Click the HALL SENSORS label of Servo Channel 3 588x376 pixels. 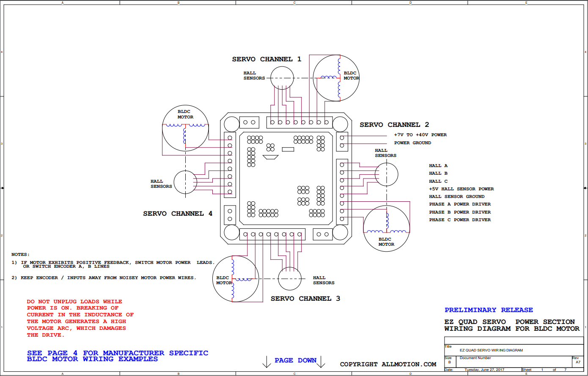324,280
